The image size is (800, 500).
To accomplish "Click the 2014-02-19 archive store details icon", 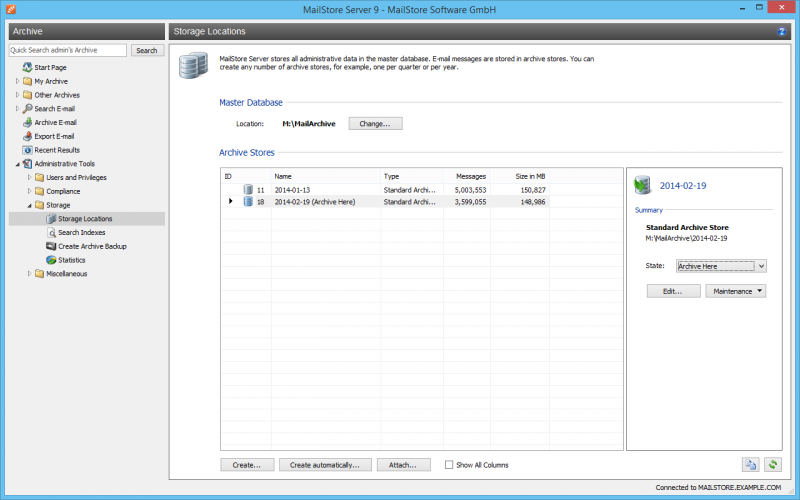I will 642,185.
